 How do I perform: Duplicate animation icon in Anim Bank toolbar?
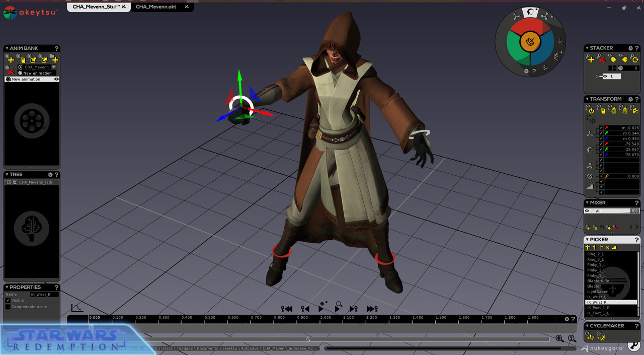point(21,58)
